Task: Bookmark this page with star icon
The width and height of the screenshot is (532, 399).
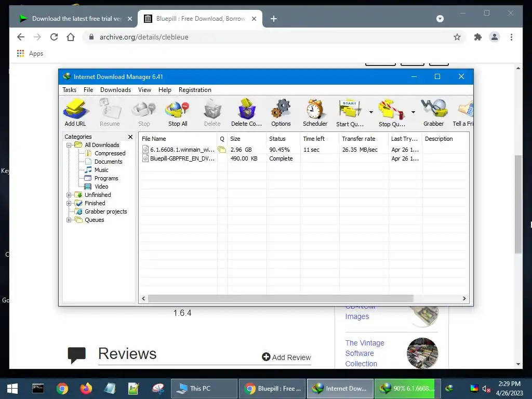Action: click(x=457, y=37)
